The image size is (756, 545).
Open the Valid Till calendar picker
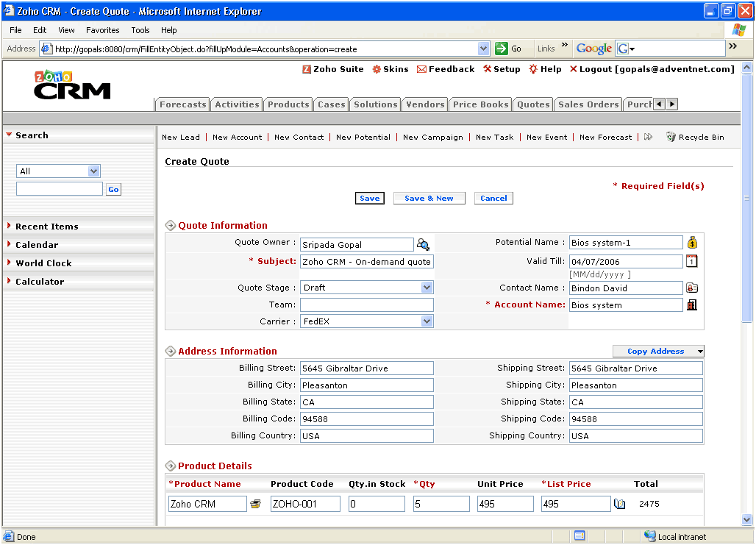tap(691, 261)
